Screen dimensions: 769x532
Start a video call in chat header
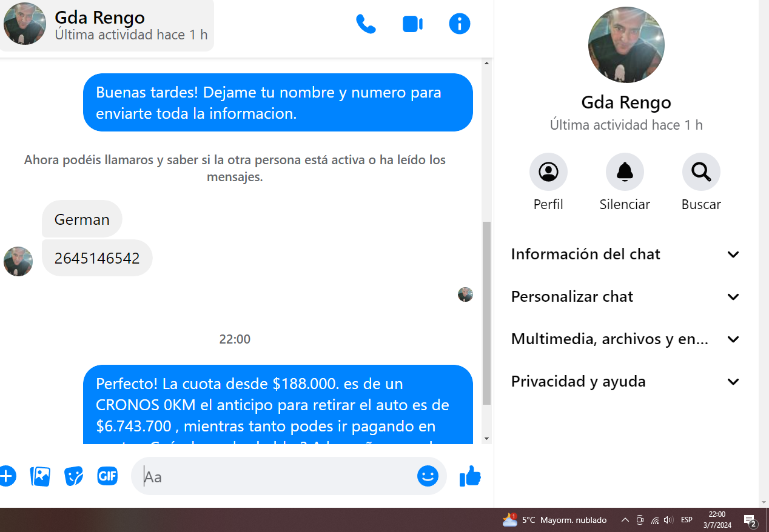click(412, 24)
